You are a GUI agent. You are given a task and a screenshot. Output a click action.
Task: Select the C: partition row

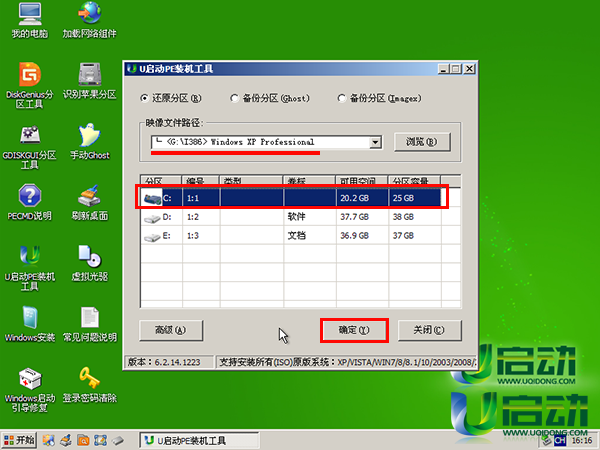291,198
